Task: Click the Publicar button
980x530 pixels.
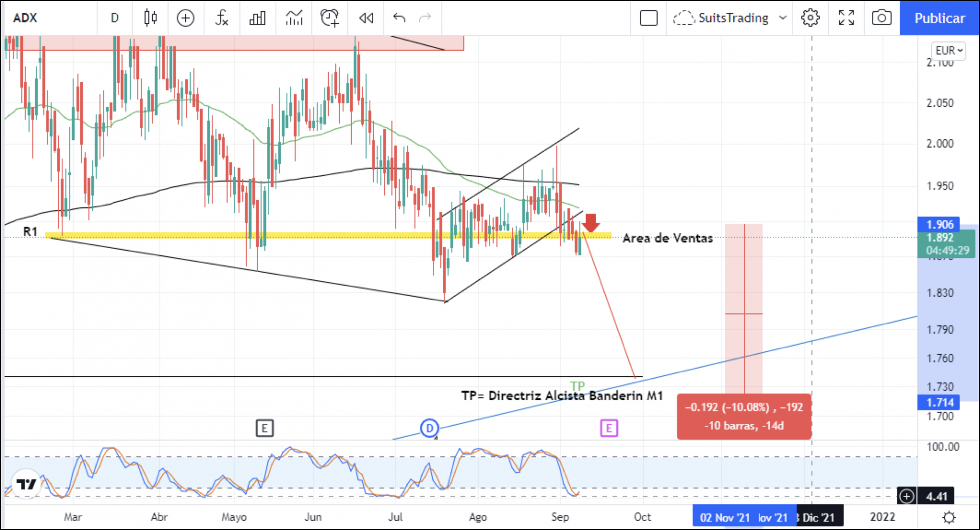Action: coord(939,18)
